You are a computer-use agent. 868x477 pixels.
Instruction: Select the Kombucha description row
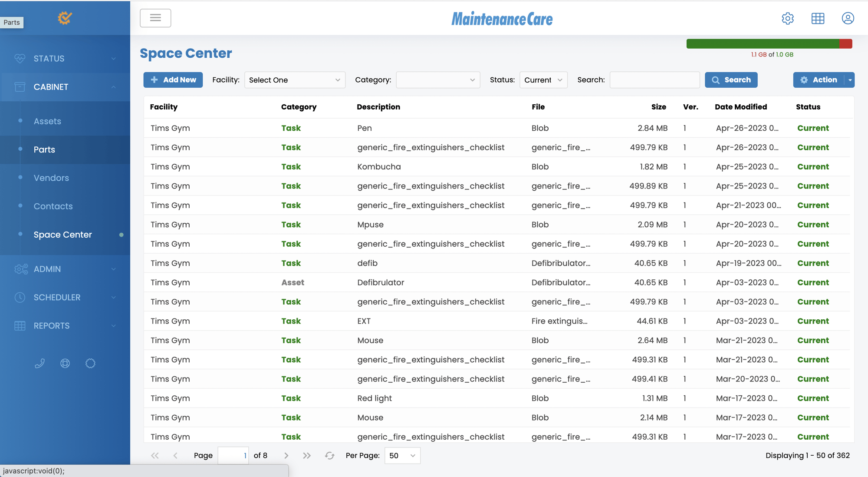click(497, 167)
